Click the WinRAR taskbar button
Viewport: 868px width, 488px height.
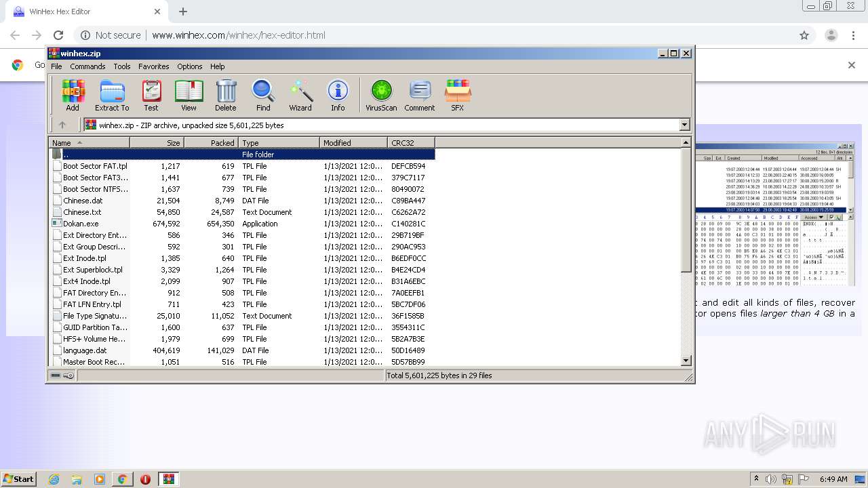click(x=169, y=479)
